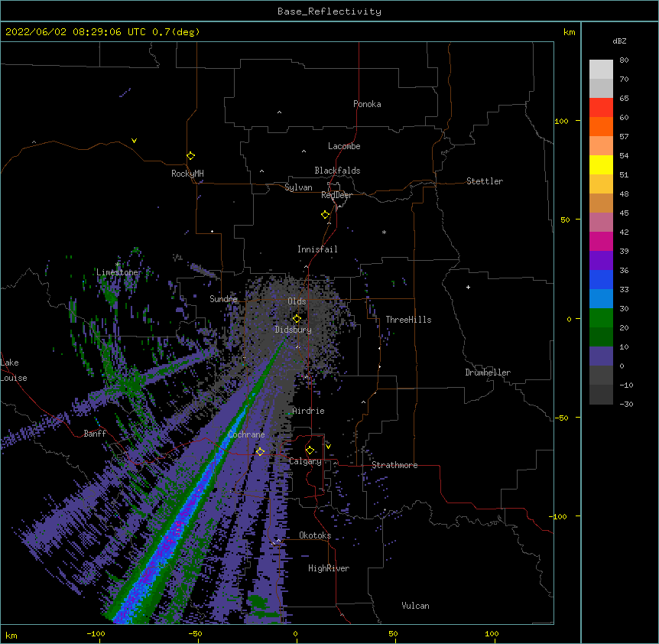
Task: Click the Lacombe city label
Action: click(x=344, y=146)
